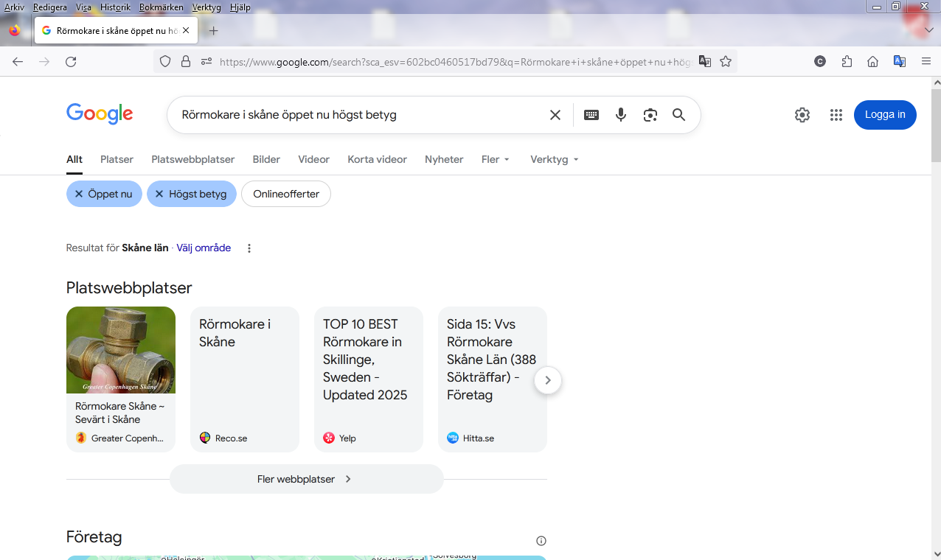Bookmark this page with star icon
Viewport: 941px width, 560px height.
[x=726, y=62]
